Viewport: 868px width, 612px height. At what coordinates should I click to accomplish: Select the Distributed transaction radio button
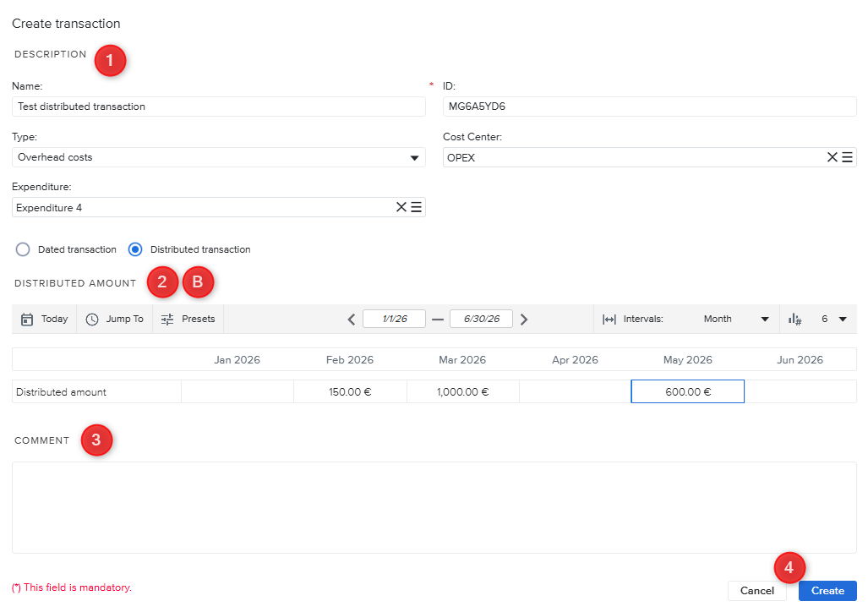135,249
